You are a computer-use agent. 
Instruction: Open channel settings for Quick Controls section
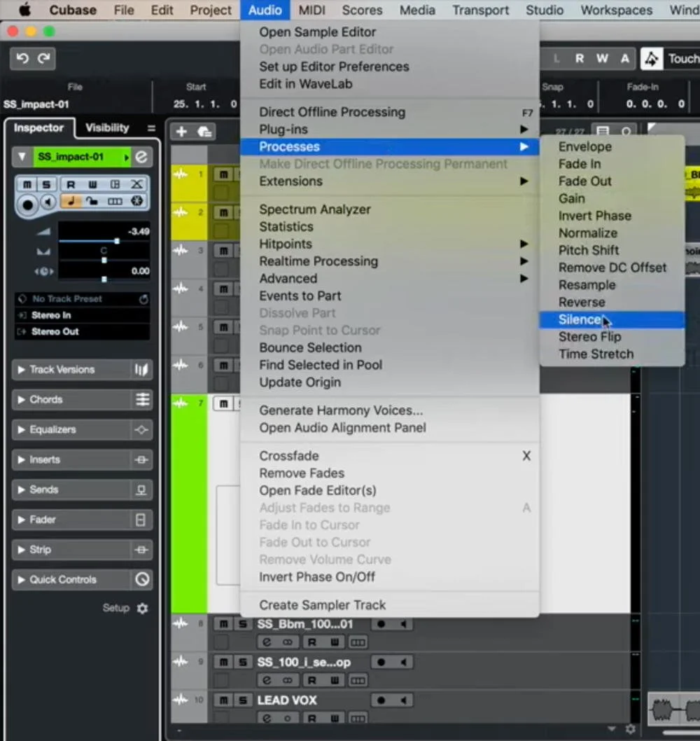(142, 579)
